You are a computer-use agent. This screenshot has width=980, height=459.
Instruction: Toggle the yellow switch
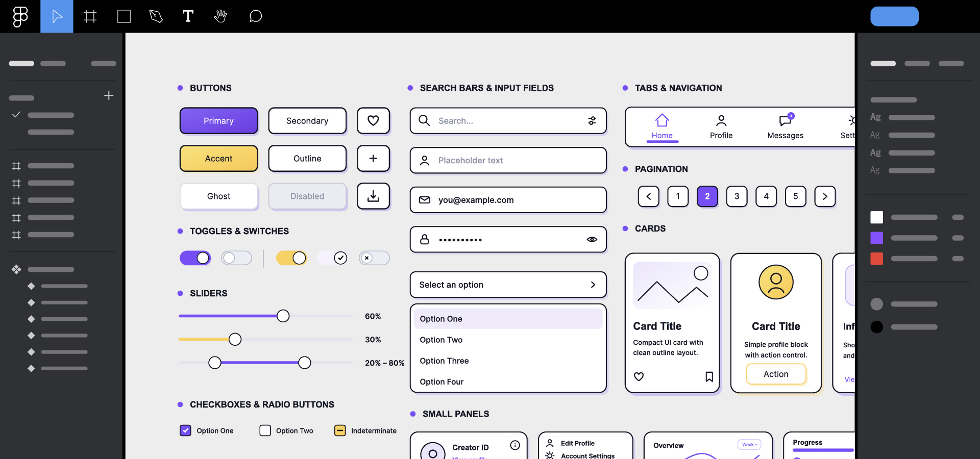pyautogui.click(x=291, y=258)
